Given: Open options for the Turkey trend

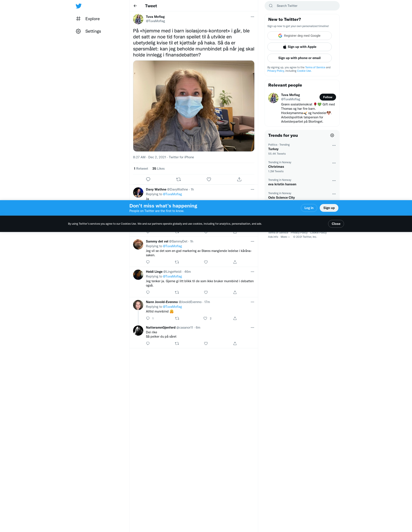Looking at the screenshot, I should (334, 145).
